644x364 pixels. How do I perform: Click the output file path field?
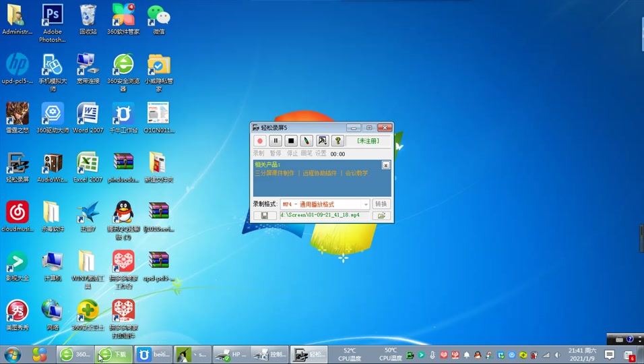coord(323,216)
